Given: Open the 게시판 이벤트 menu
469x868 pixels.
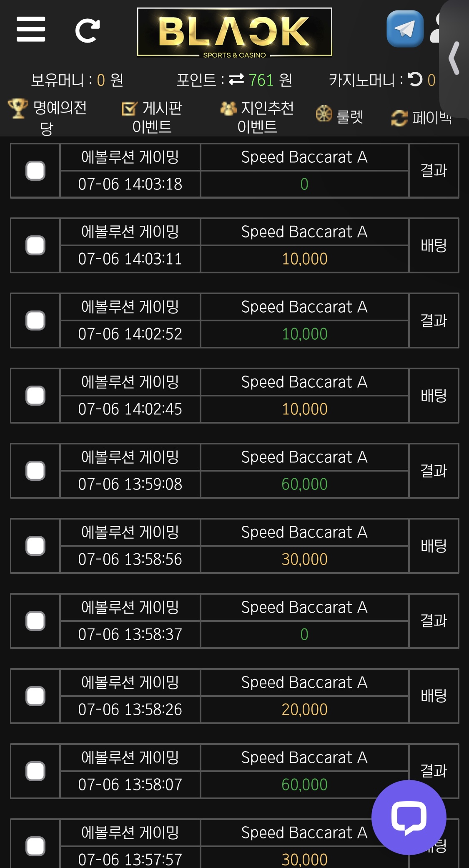Looking at the screenshot, I should click(152, 117).
